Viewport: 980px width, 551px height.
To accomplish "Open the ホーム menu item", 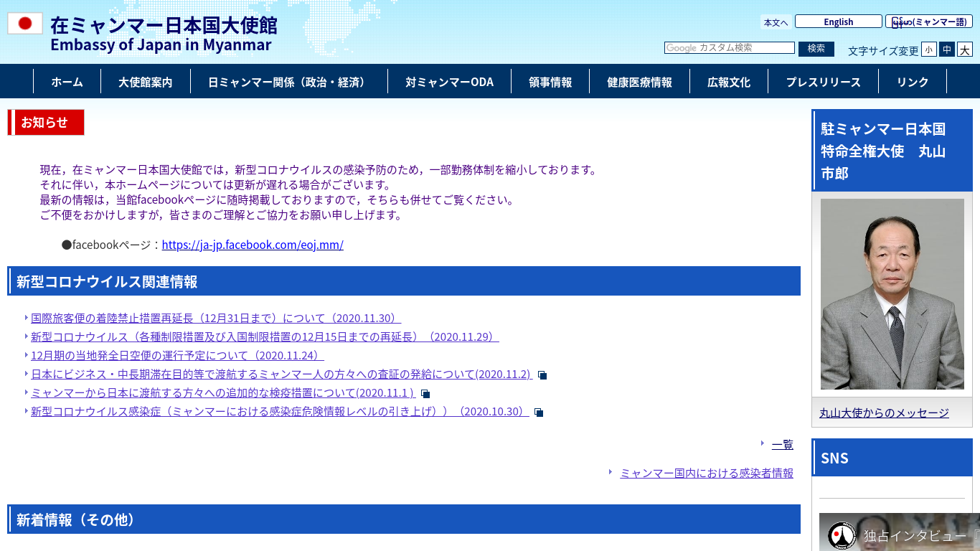I will [67, 82].
